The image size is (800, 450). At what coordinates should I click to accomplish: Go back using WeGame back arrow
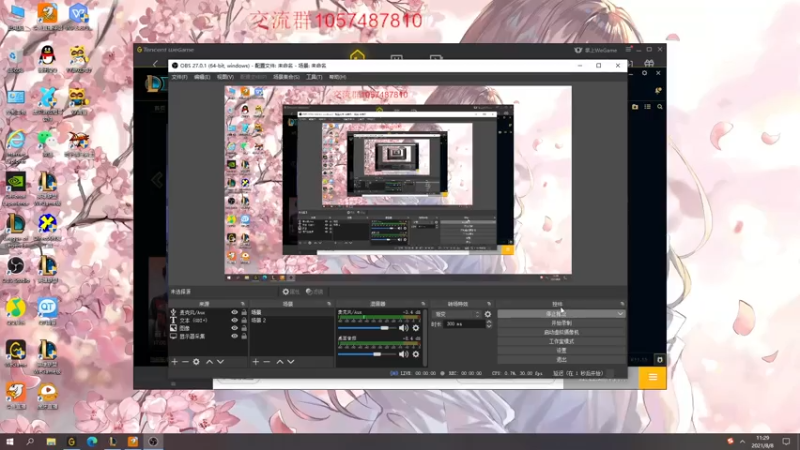155,64
